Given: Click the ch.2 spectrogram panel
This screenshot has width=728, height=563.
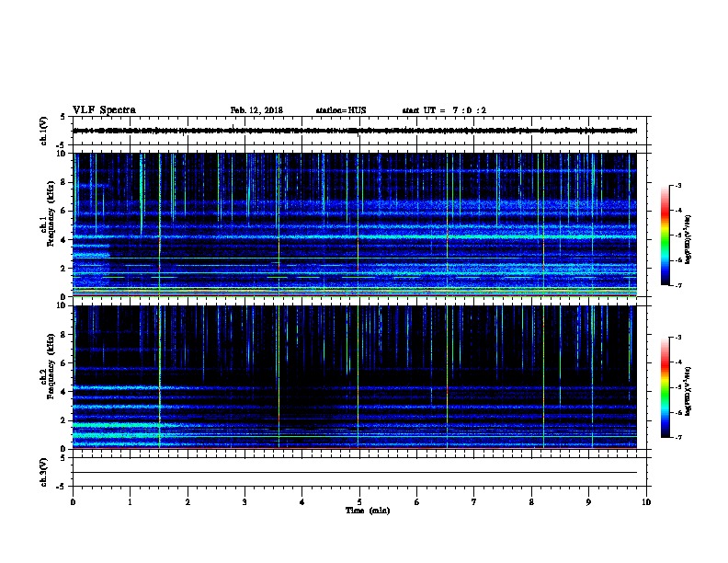Looking at the screenshot, I should 355,377.
